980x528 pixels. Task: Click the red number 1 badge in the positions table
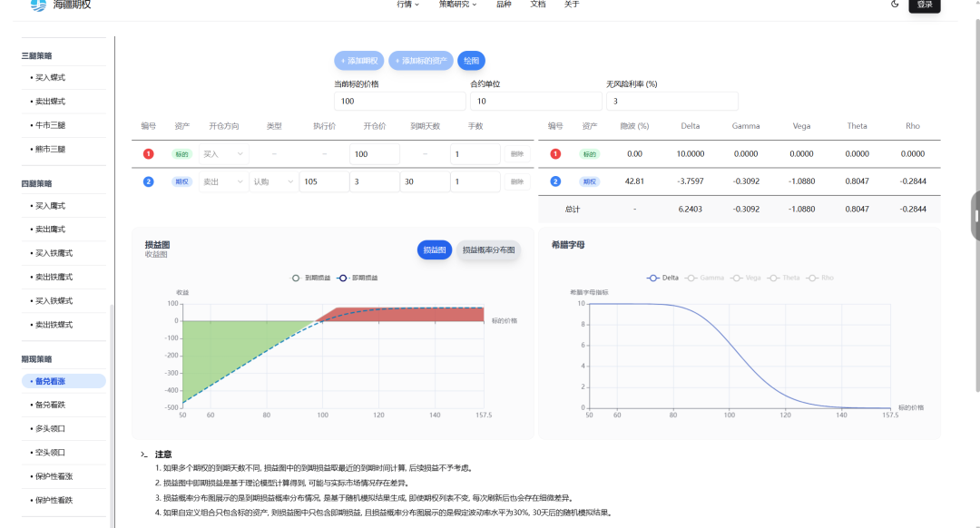149,154
